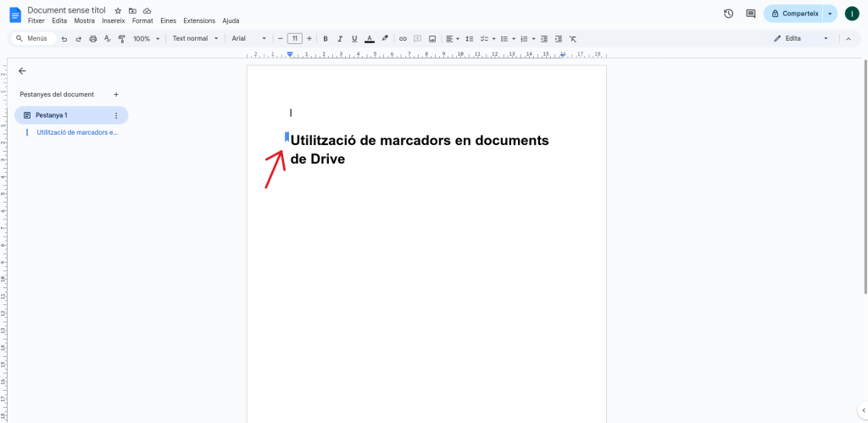
Task: Go to heading link in outline sidebar
Action: (x=77, y=132)
